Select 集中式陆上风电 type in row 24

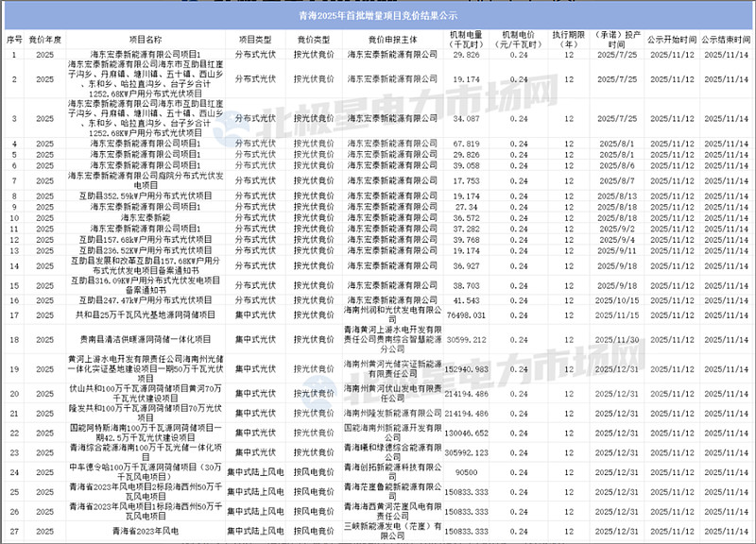point(255,472)
